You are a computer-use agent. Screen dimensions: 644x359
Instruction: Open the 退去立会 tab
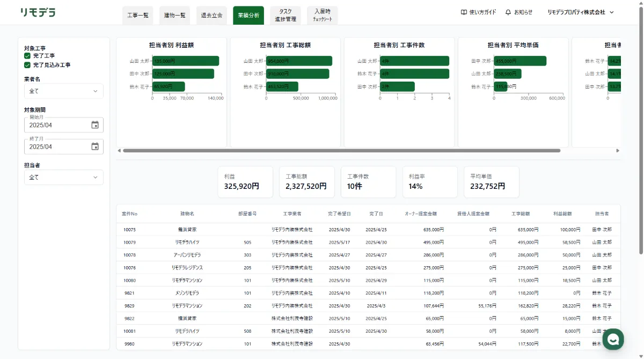[211, 16]
